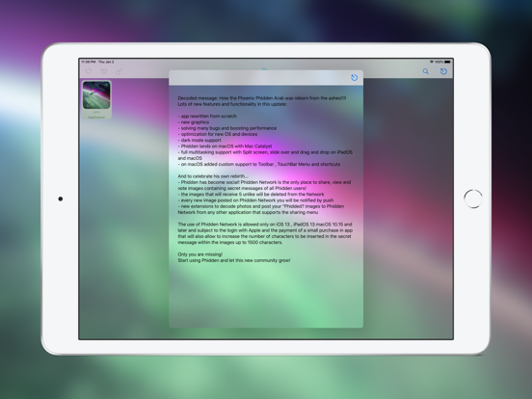Tap the 11:09 PM clock
This screenshot has height=399, width=532.
(89, 62)
